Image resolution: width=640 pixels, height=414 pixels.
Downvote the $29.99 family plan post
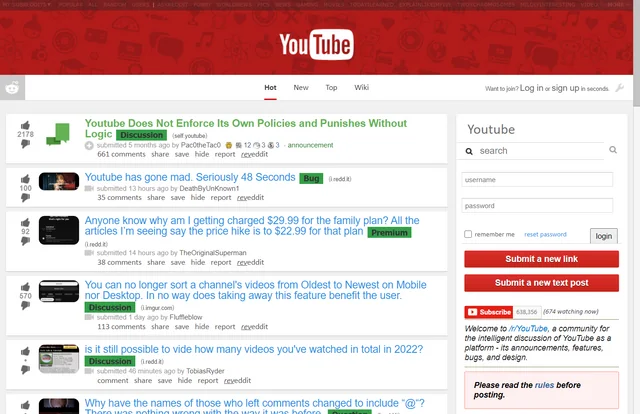[25, 241]
